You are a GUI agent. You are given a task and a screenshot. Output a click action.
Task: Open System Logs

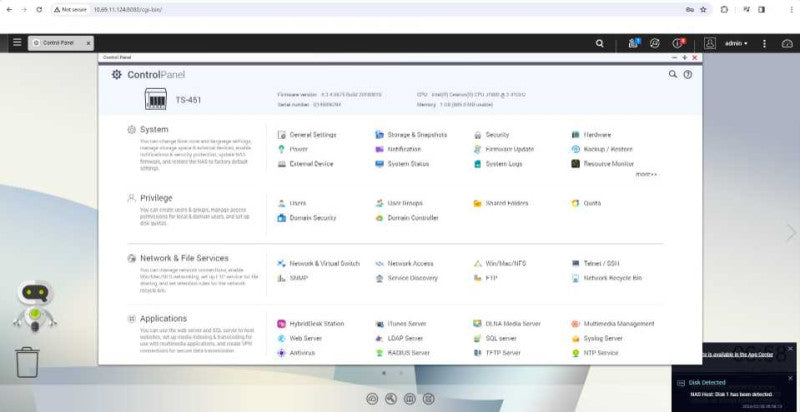pyautogui.click(x=497, y=164)
